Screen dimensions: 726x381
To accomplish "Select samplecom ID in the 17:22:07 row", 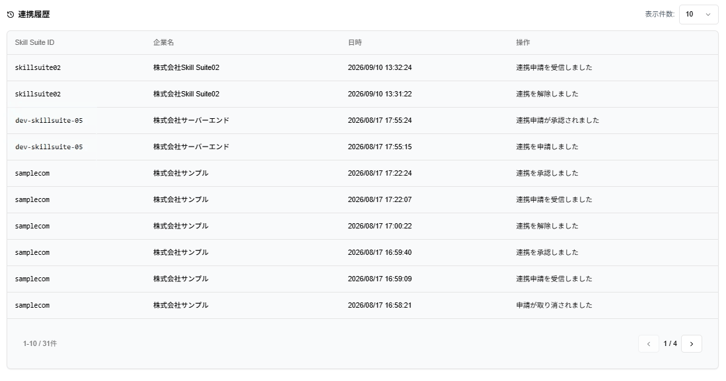I will 32,200.
